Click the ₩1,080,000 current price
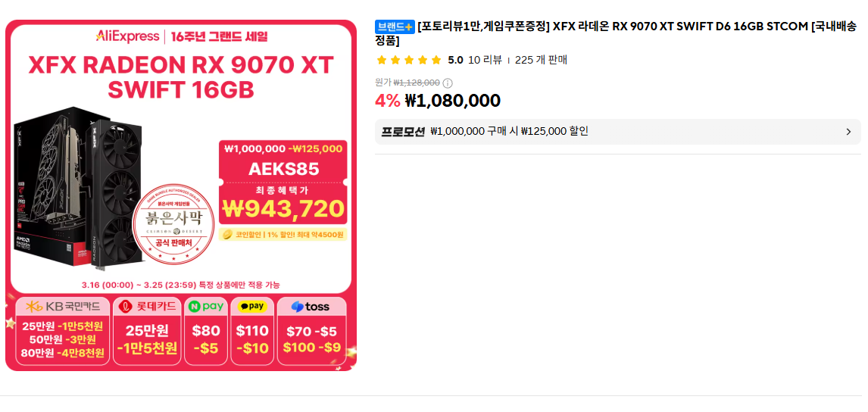868x412 pixels. tap(452, 101)
